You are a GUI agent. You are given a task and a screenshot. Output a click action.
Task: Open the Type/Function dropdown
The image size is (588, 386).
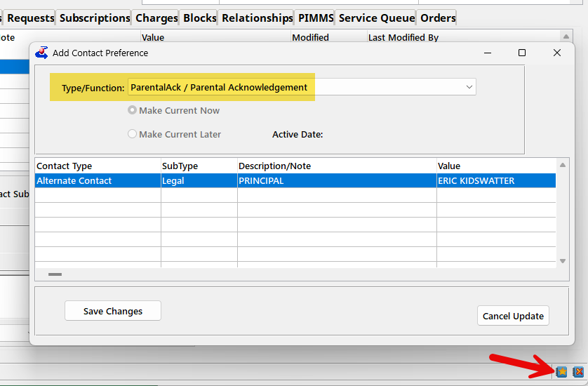tap(469, 87)
